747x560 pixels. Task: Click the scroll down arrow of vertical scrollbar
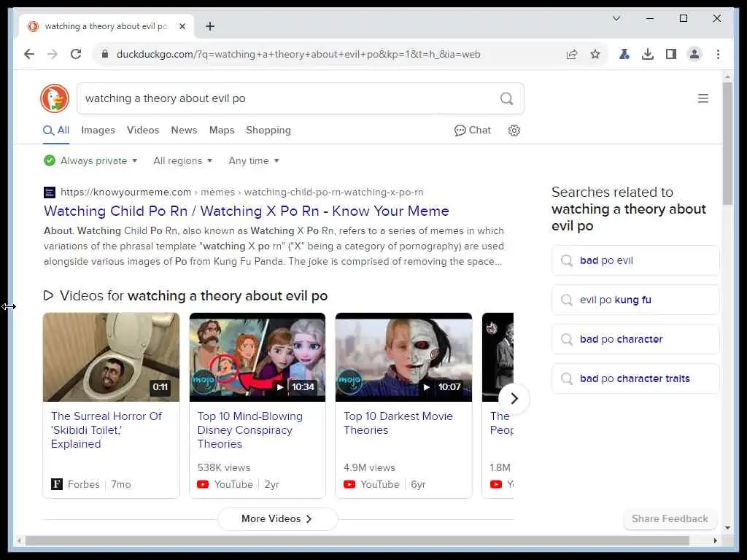click(727, 528)
